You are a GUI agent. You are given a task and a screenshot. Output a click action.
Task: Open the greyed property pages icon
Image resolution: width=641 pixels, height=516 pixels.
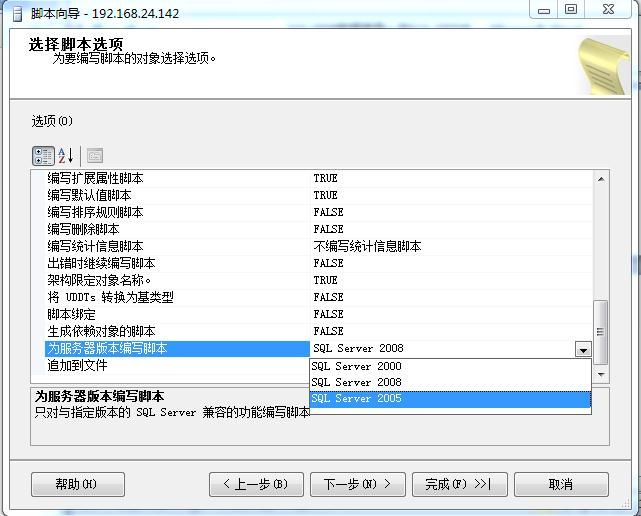[95, 156]
